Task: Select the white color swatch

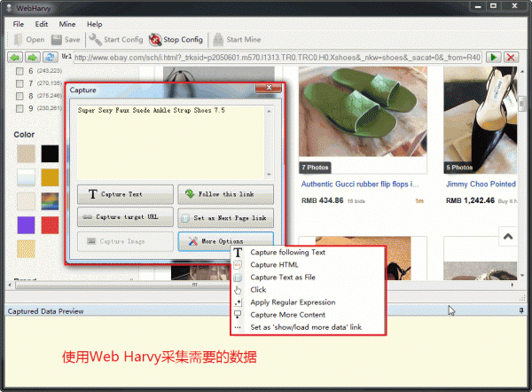Action: [x=26, y=177]
